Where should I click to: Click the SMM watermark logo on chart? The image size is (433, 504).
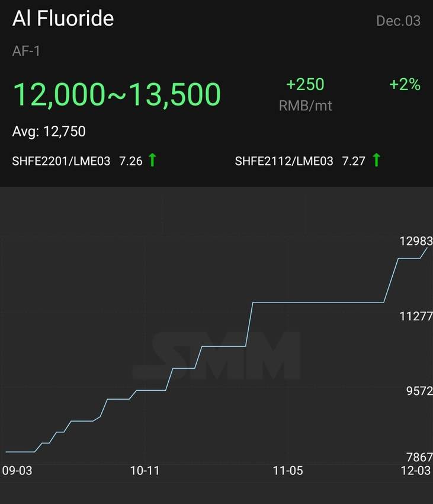point(217,356)
